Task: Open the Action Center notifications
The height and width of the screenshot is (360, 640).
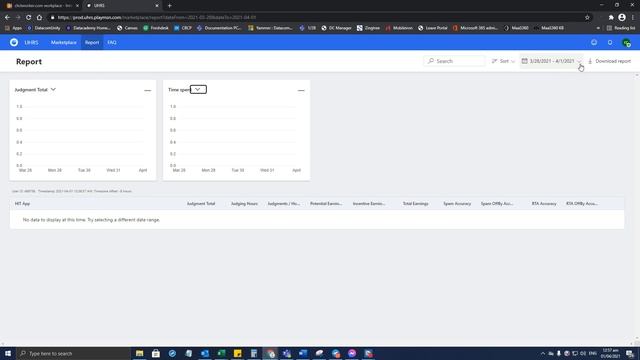Action: (x=630, y=353)
